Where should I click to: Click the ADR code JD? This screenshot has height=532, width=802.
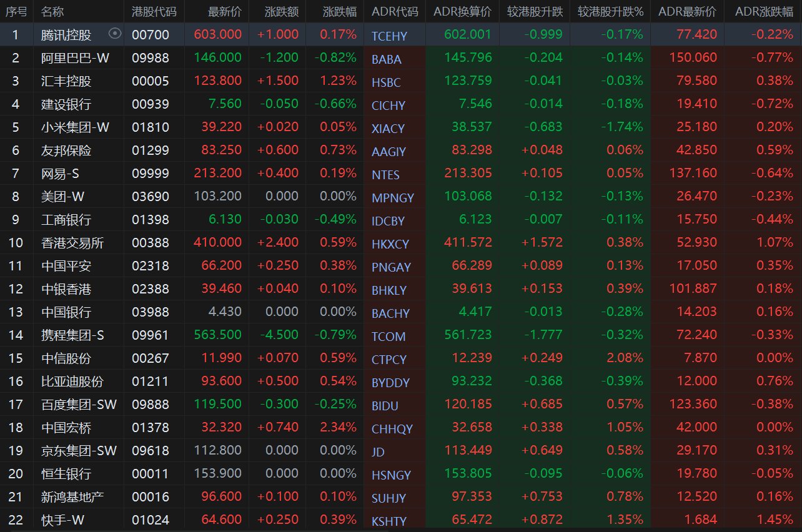(x=378, y=452)
